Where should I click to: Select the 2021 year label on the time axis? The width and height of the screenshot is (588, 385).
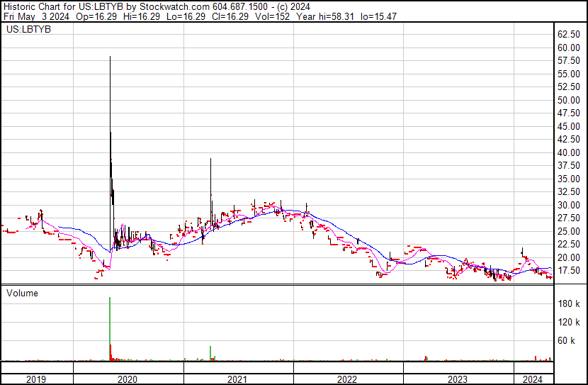[x=237, y=379]
